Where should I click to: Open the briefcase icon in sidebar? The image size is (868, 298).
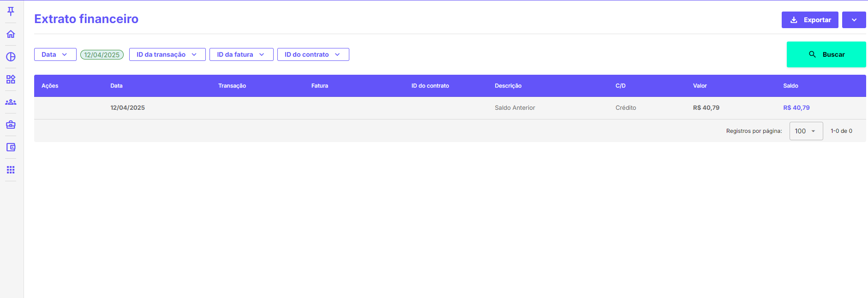coord(11,125)
